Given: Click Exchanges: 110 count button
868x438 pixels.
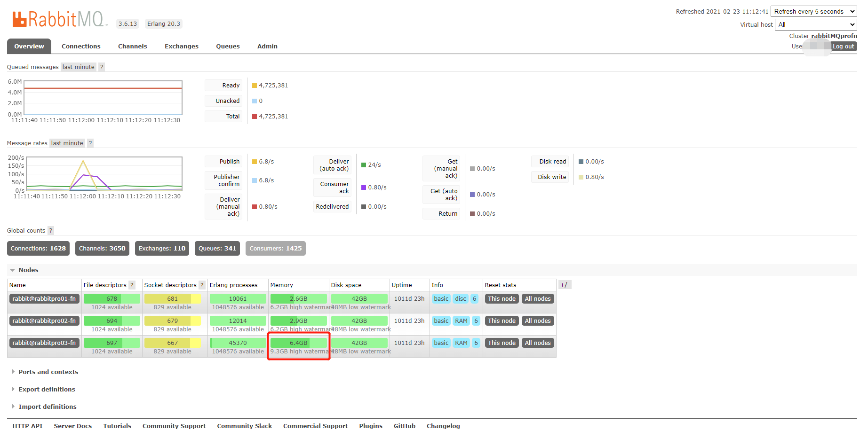Looking at the screenshot, I should (x=162, y=249).
